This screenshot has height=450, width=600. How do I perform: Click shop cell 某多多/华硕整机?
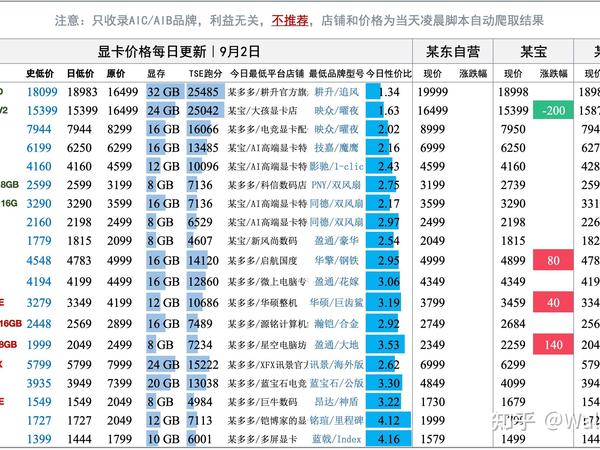[x=262, y=303]
